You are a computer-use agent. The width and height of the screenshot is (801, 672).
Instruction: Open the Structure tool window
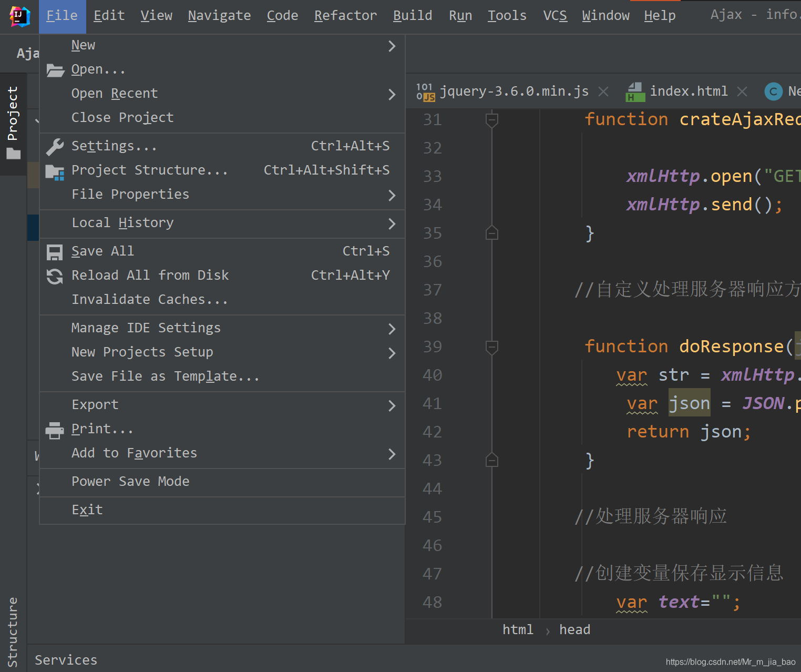coord(13,631)
